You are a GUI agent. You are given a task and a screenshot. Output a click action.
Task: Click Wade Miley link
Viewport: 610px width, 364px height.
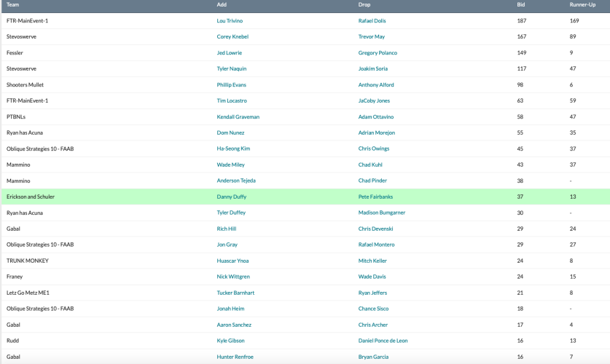click(231, 165)
